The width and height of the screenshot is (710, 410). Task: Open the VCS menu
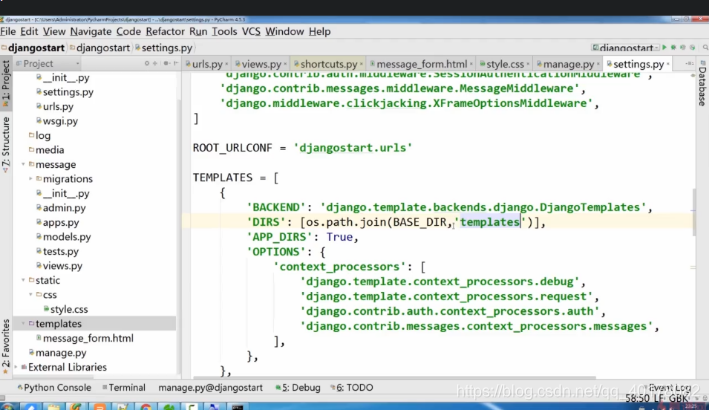[x=251, y=32]
